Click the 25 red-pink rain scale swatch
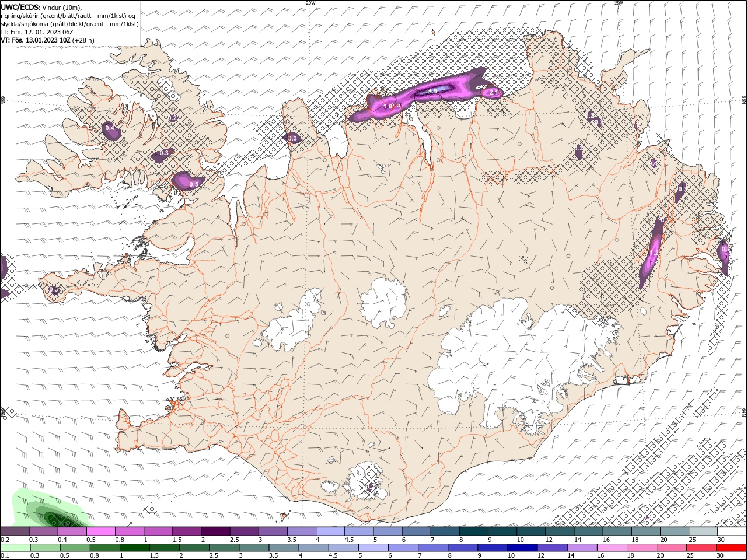747x560 pixels. (701, 548)
